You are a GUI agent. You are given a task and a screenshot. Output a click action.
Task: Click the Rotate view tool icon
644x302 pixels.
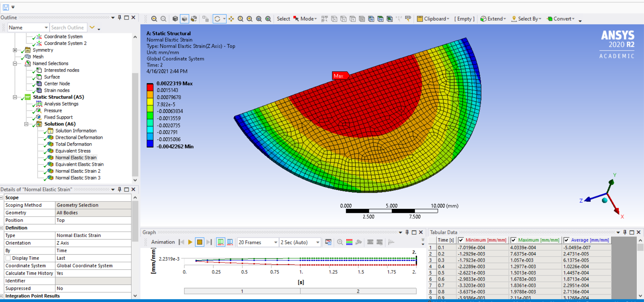coord(217,19)
